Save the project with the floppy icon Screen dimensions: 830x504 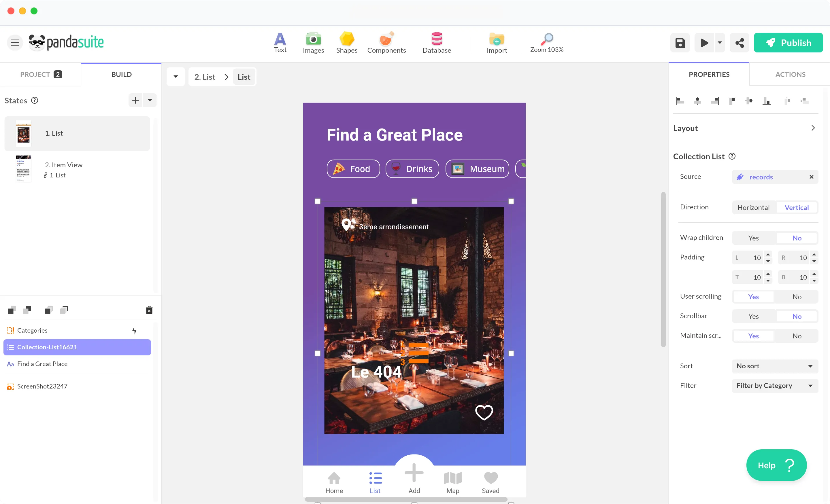pos(680,43)
